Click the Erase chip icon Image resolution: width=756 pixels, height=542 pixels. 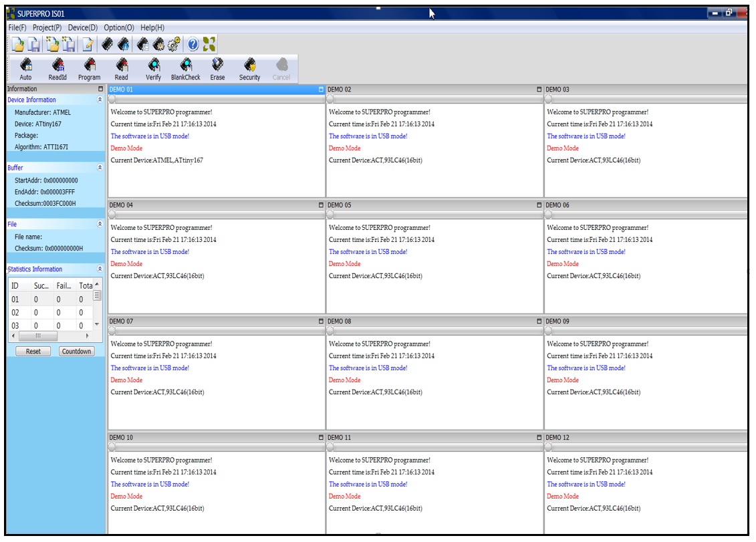217,68
